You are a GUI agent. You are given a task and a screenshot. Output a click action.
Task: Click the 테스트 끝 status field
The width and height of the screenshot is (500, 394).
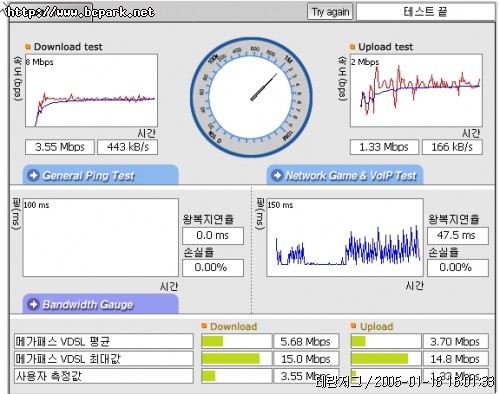tap(426, 12)
